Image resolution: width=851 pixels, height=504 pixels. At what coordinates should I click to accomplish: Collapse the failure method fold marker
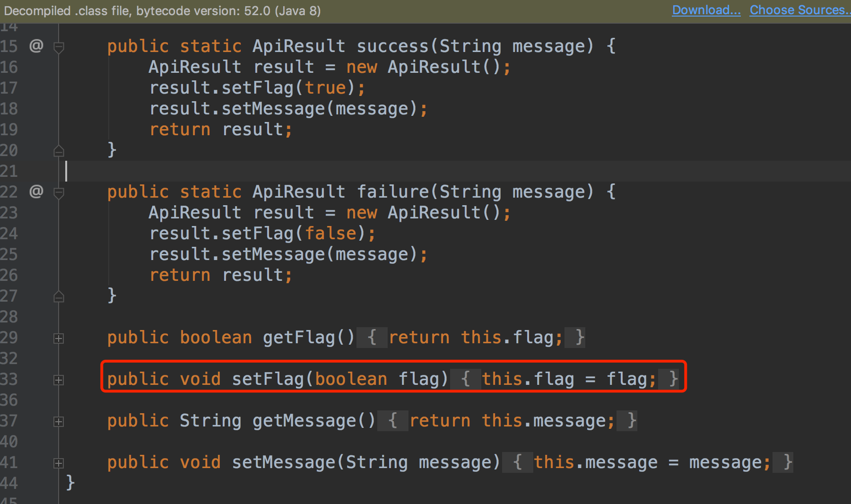pos(59,193)
